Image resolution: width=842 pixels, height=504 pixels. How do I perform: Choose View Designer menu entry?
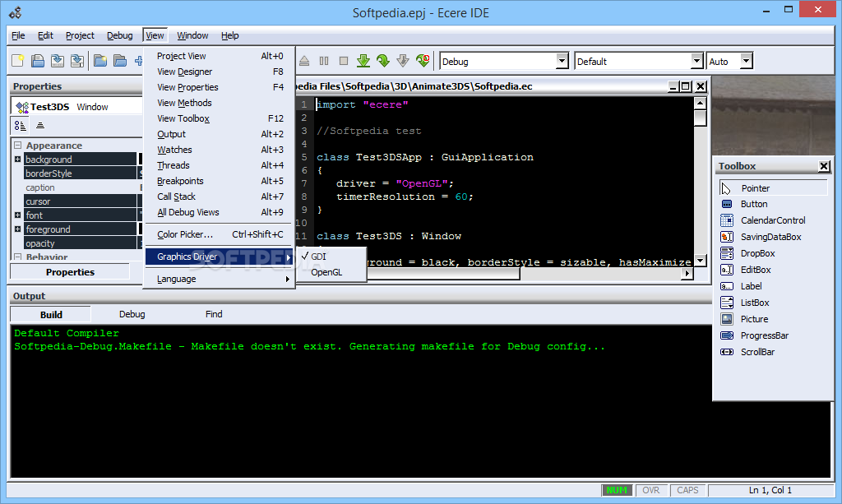point(220,72)
